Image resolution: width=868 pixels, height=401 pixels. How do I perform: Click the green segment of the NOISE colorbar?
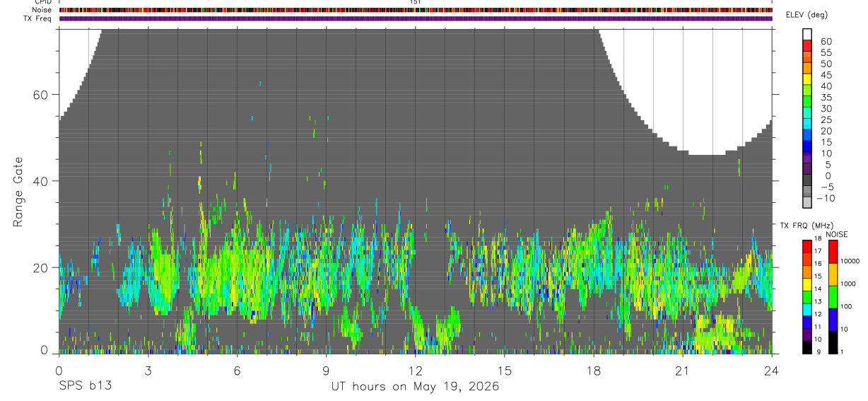pos(833,297)
